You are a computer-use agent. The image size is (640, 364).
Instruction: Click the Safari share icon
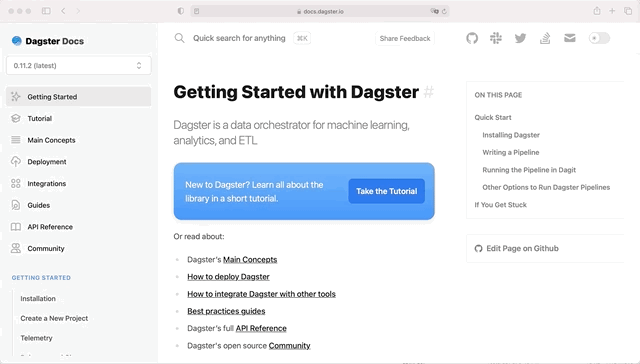pyautogui.click(x=597, y=11)
